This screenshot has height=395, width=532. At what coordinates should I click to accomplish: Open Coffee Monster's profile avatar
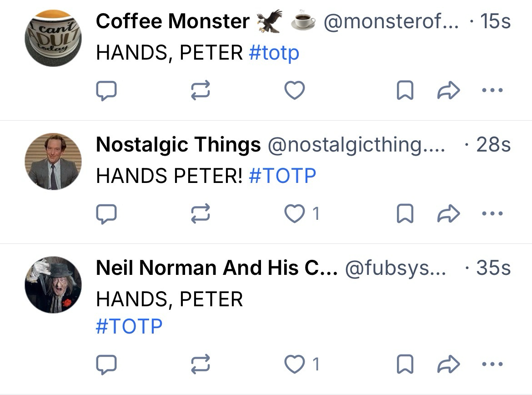pos(53,38)
